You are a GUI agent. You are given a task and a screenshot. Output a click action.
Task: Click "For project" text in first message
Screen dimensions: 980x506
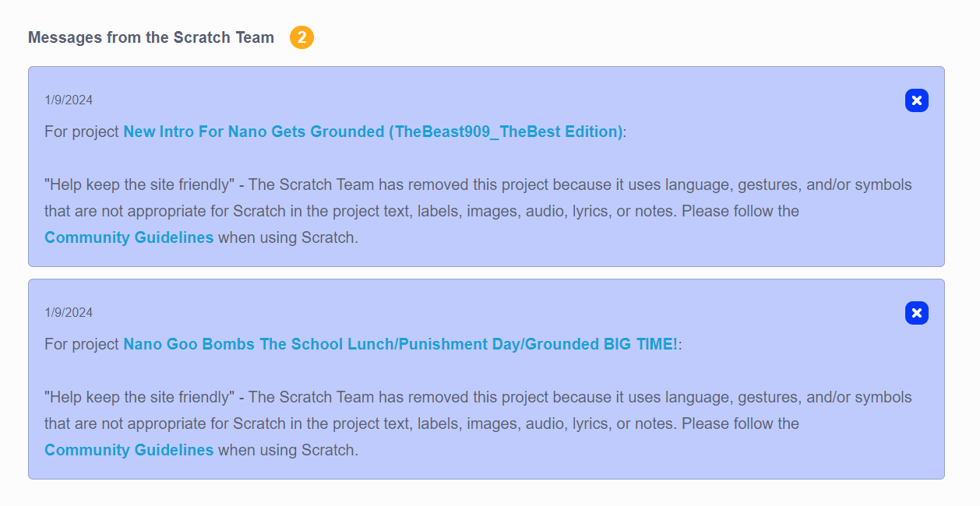point(81,132)
